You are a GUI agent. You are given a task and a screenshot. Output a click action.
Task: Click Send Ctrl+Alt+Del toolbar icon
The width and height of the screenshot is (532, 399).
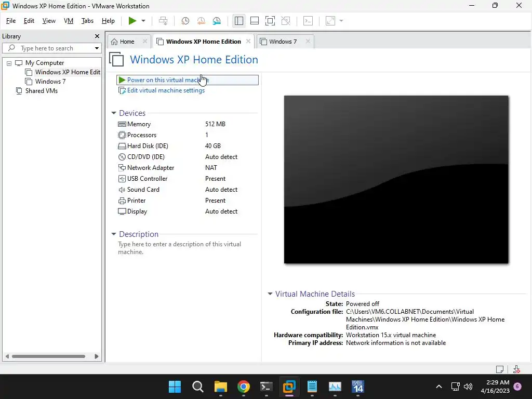pyautogui.click(x=163, y=21)
